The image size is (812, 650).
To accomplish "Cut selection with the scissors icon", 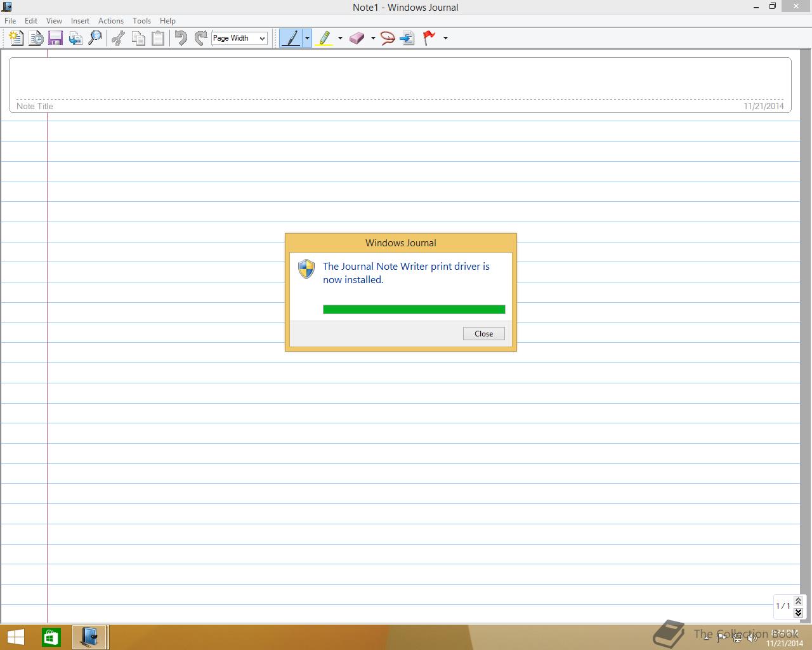I will [118, 38].
